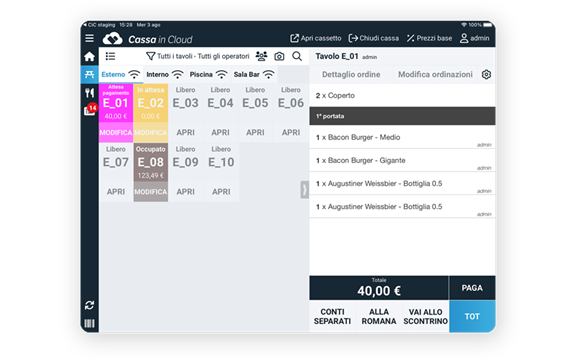Select the Bacon Burger - Gigante order row
The width and height of the screenshot is (576, 362).
[x=402, y=161]
